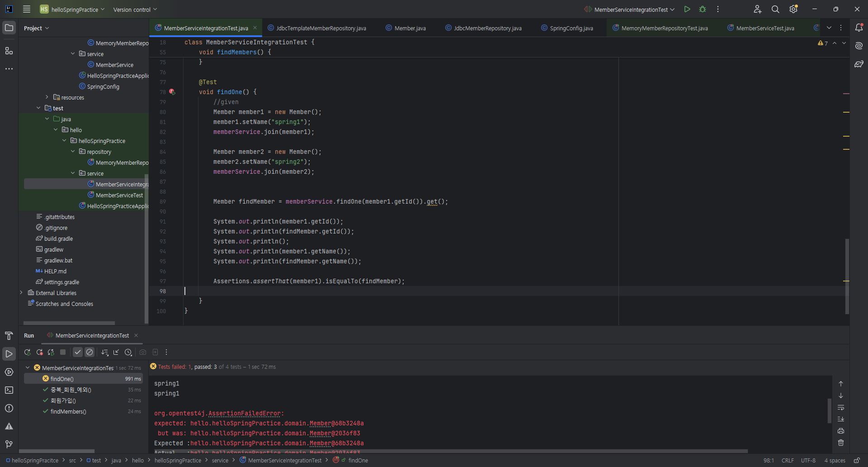The height and width of the screenshot is (467, 868).
Task: Open the Version control dropdown
Action: click(135, 9)
